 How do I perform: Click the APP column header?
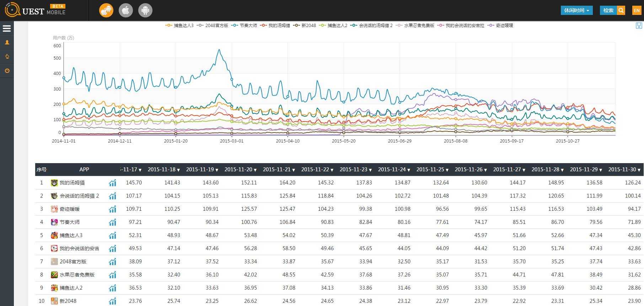pyautogui.click(x=84, y=170)
